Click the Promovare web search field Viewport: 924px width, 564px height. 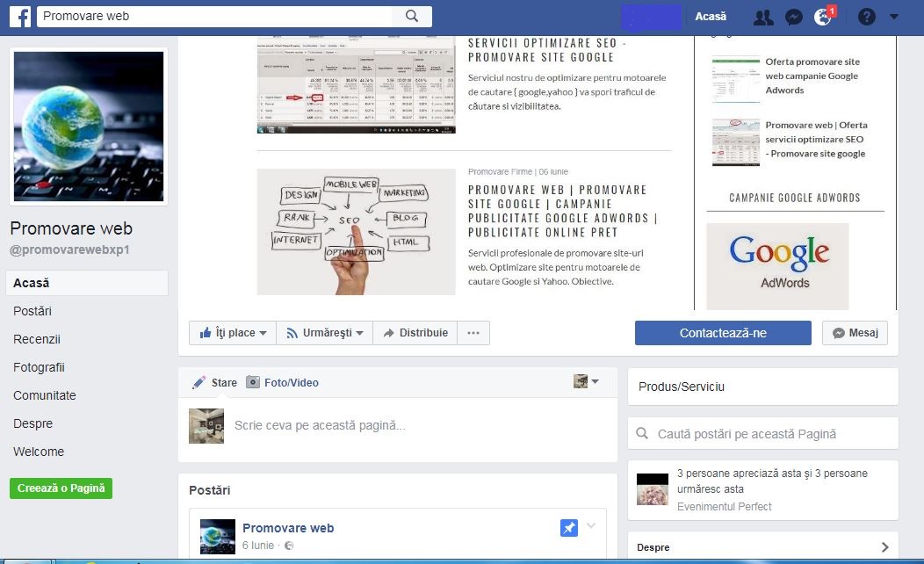[x=214, y=17]
